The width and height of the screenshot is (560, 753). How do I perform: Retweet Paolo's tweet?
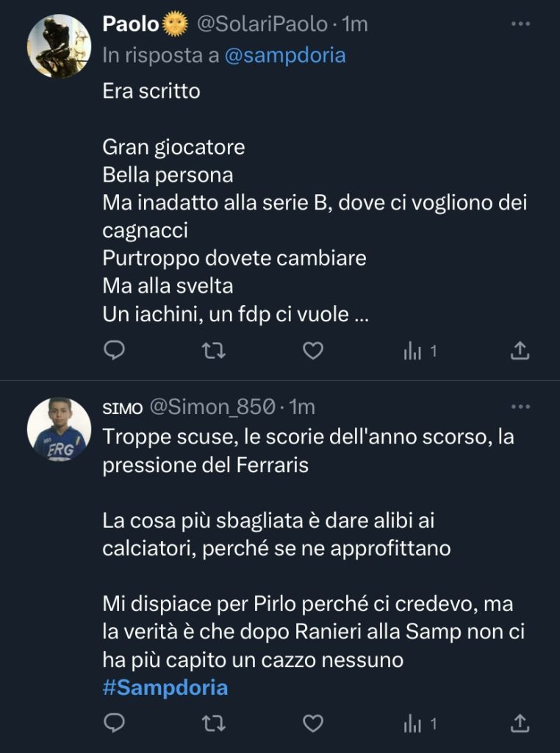213,351
